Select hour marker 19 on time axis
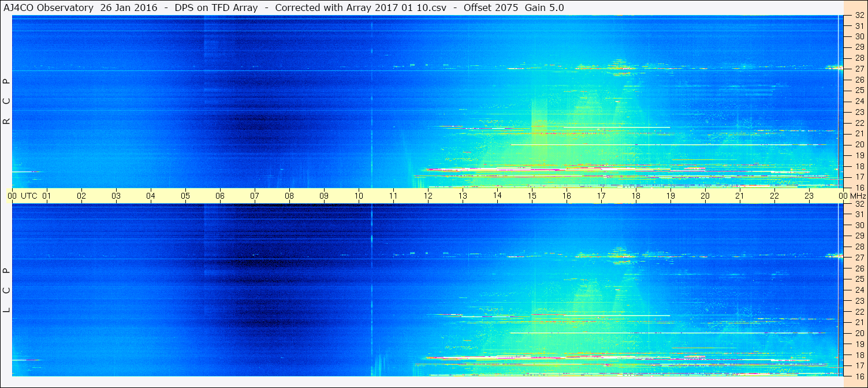 point(670,196)
